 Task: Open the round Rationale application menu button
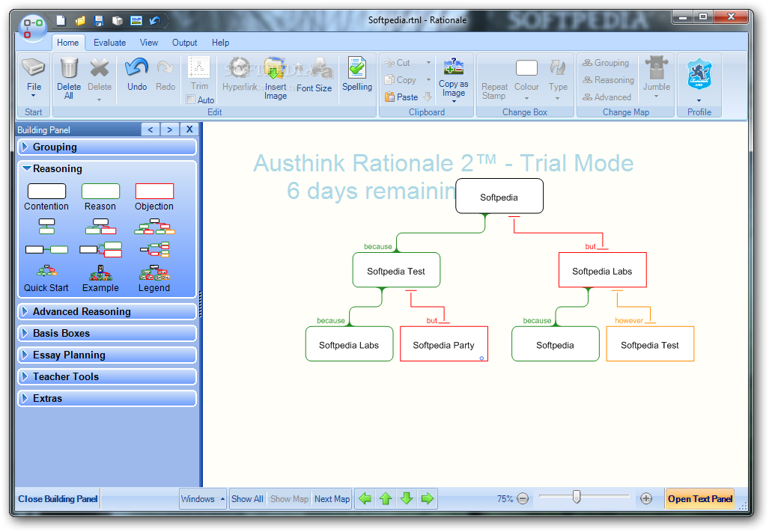click(32, 28)
